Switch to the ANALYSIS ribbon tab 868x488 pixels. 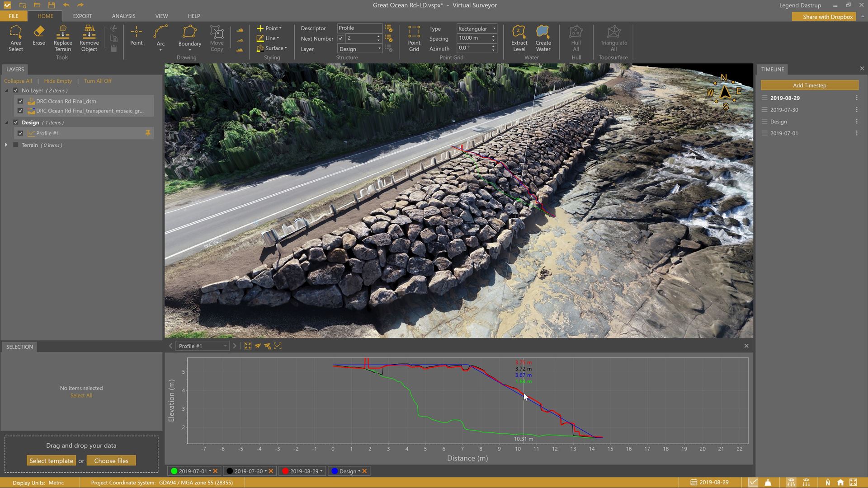(123, 16)
